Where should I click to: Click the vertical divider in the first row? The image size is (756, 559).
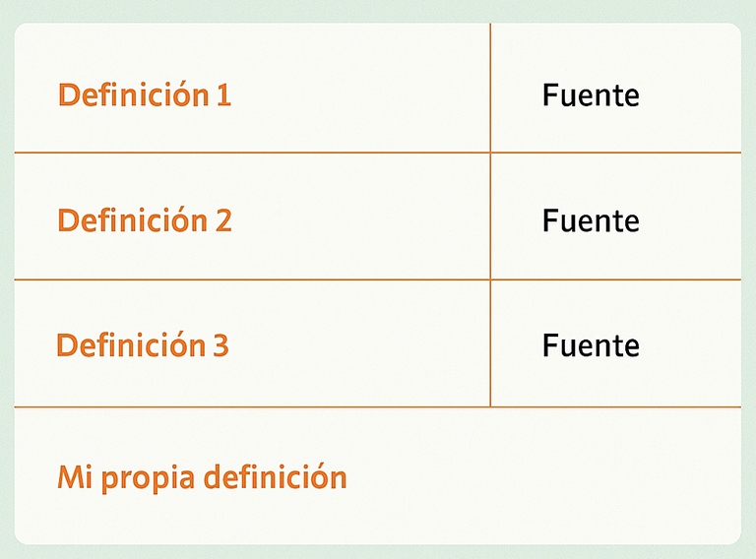tap(490, 89)
